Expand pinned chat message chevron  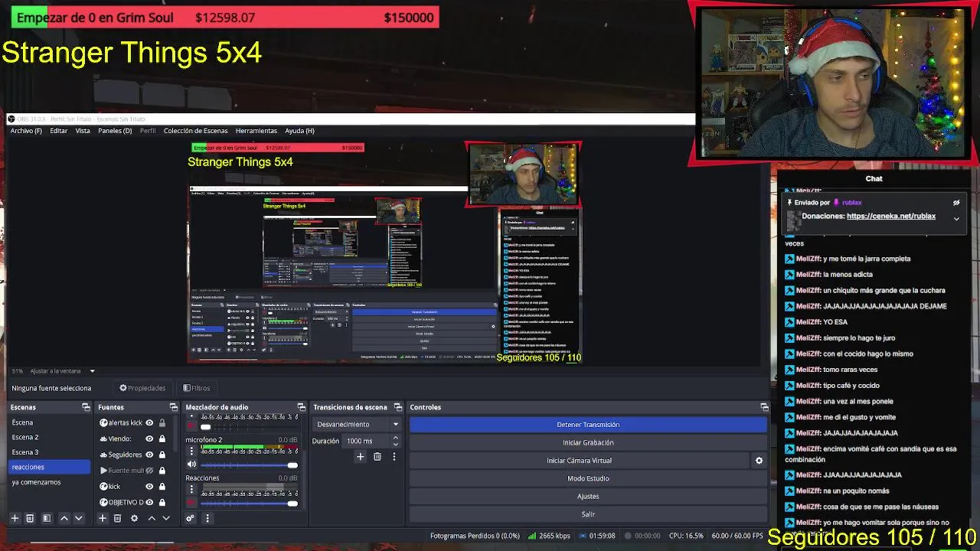click(x=956, y=219)
